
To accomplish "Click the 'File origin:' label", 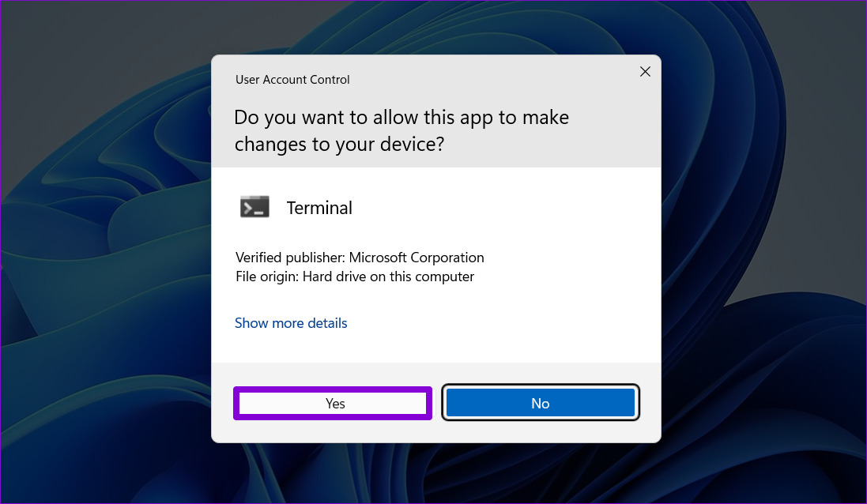I will point(267,276).
